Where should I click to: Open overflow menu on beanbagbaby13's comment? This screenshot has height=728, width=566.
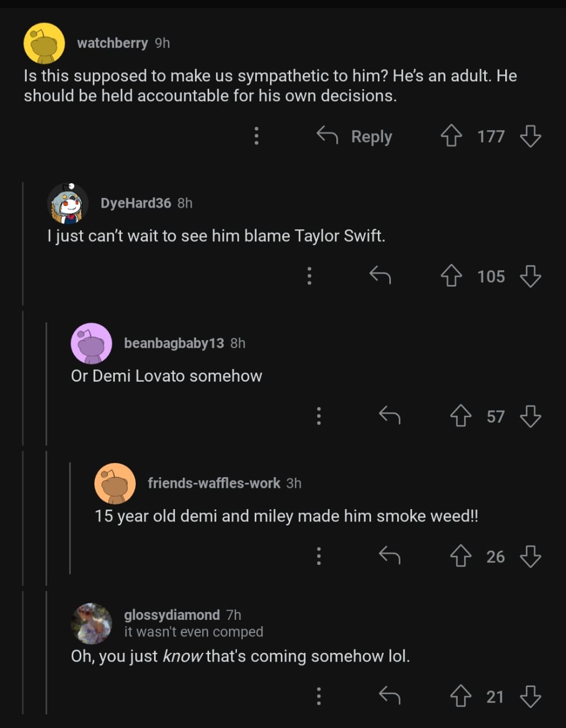319,417
